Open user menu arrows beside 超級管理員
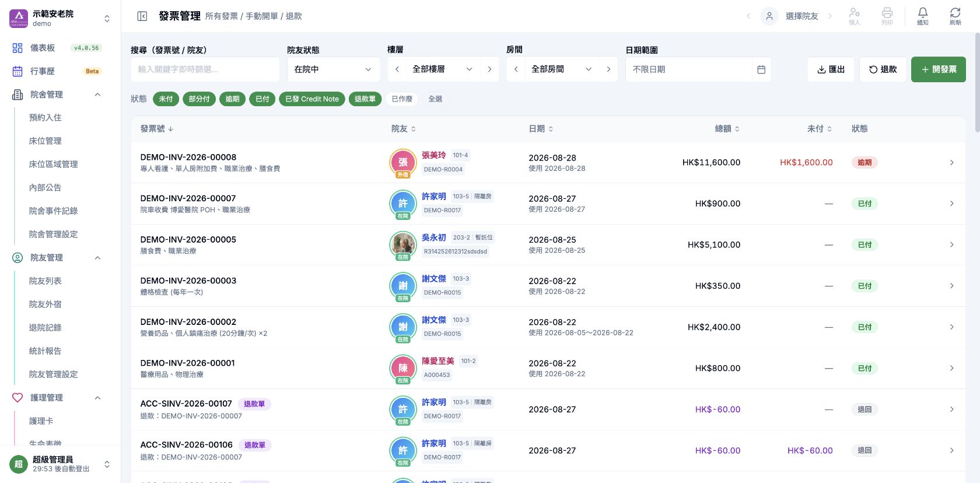 click(107, 464)
